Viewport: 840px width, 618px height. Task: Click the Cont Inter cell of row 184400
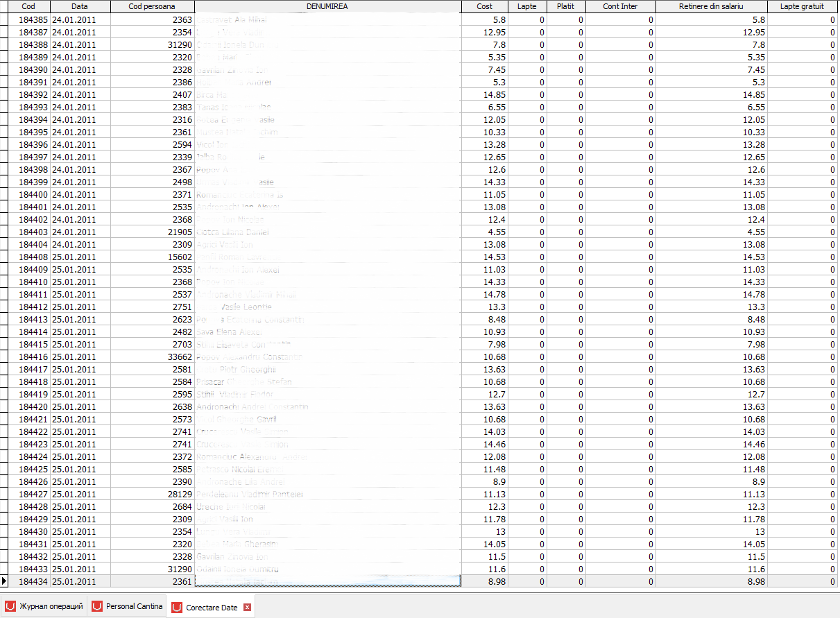point(620,195)
